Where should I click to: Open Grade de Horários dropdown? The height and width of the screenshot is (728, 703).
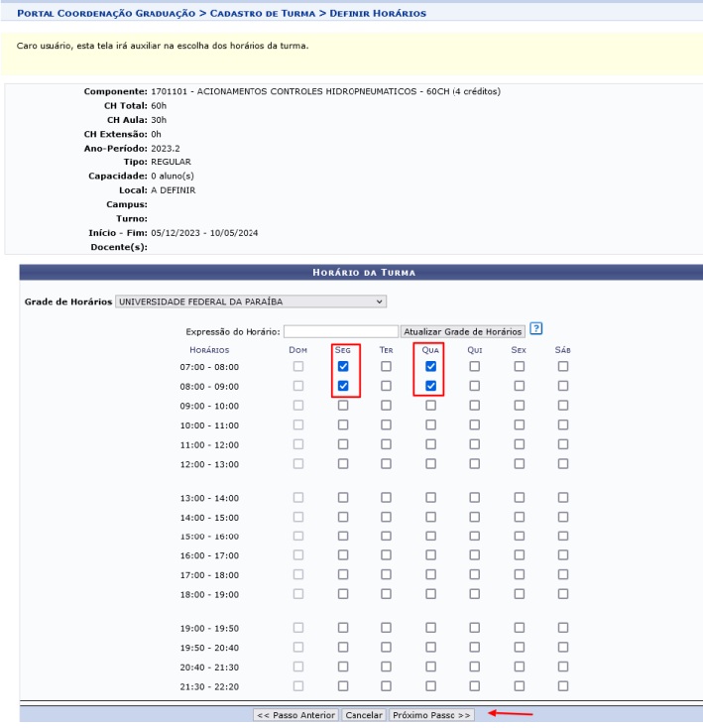click(251, 302)
